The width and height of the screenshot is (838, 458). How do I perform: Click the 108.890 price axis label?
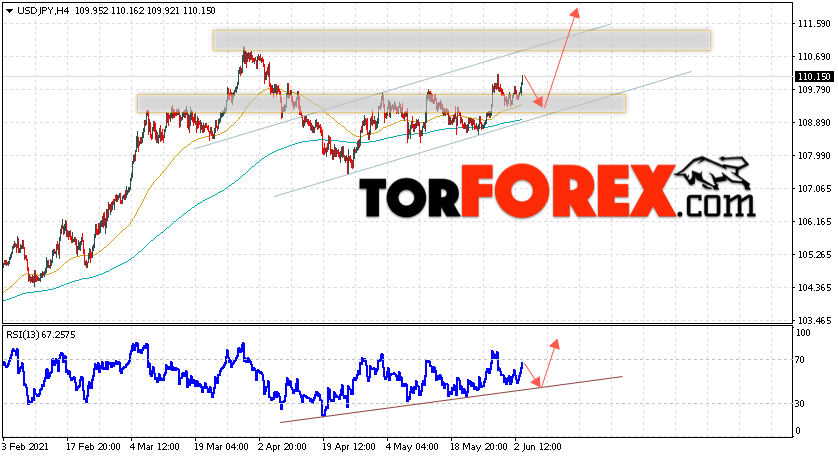pyautogui.click(x=814, y=123)
